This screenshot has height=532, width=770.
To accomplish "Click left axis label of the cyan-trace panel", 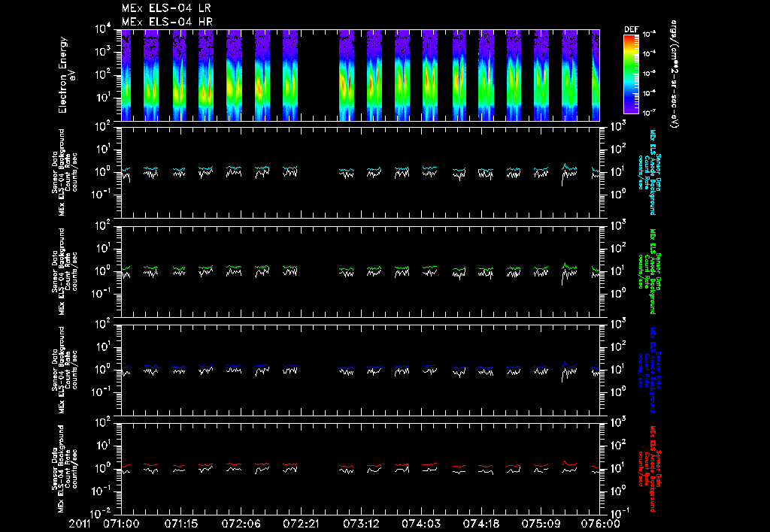I will pos(64,172).
